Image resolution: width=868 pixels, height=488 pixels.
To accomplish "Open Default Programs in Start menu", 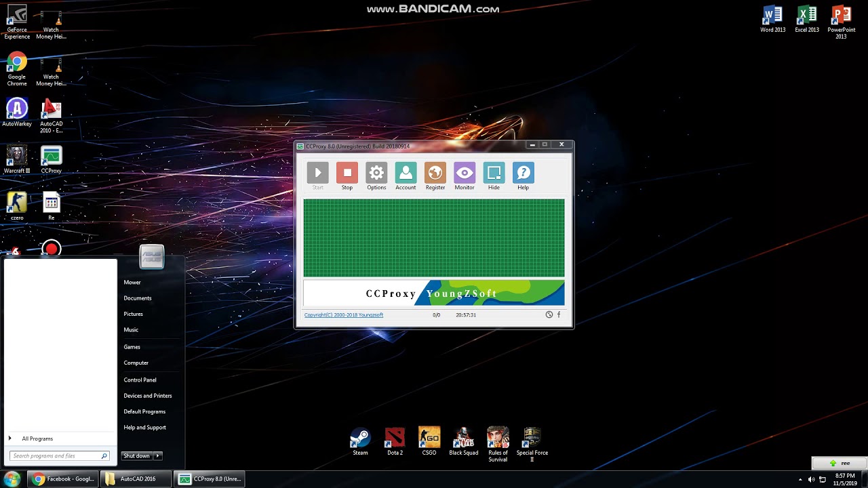I will tap(144, 411).
